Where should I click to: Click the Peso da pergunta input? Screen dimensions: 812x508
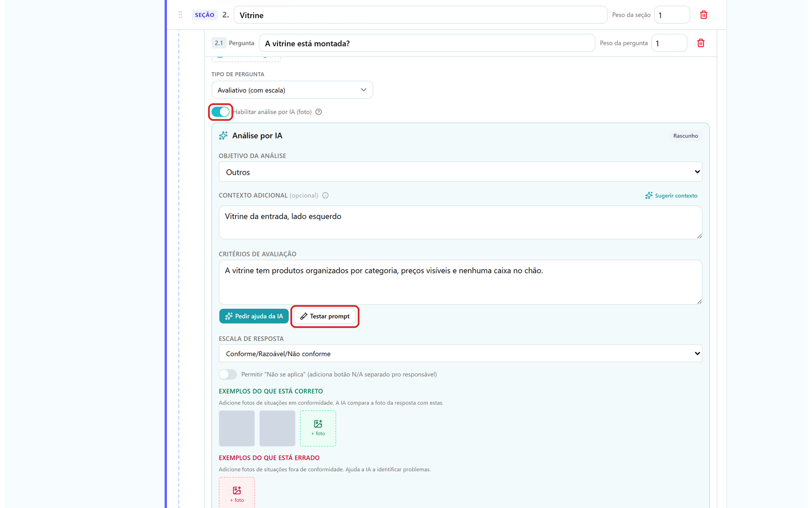pyautogui.click(x=669, y=43)
